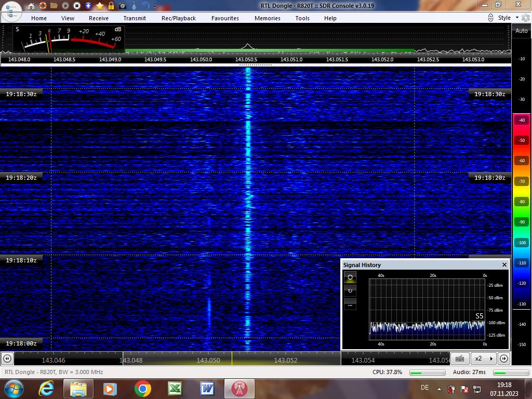Open the Signal History more options ellipsis
The width and height of the screenshot is (532, 399).
tap(350, 304)
